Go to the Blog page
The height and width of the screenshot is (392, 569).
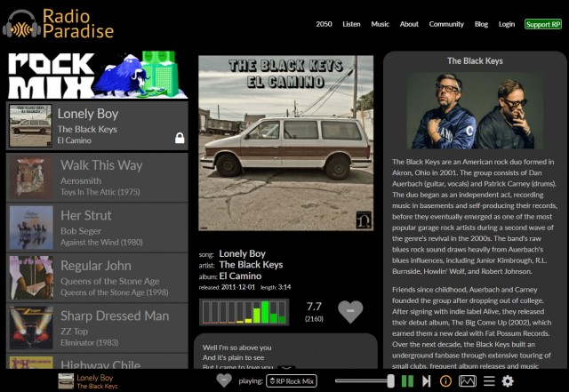coord(481,24)
